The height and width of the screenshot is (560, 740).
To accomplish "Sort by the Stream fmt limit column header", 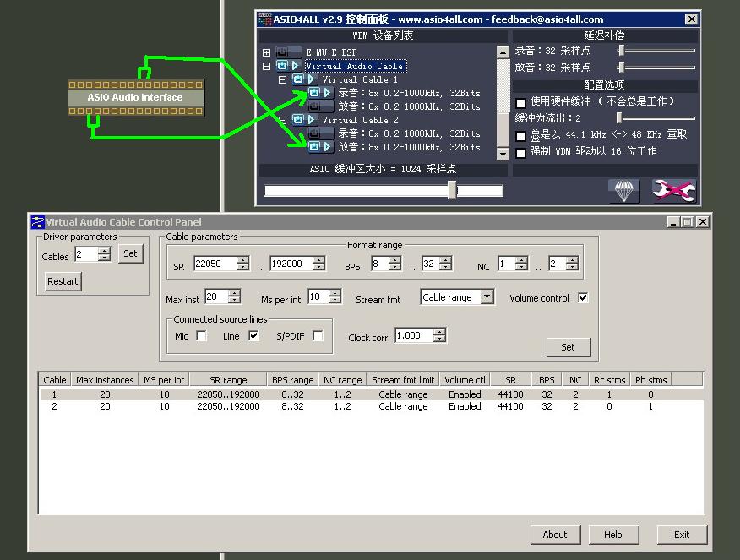I will pyautogui.click(x=403, y=380).
